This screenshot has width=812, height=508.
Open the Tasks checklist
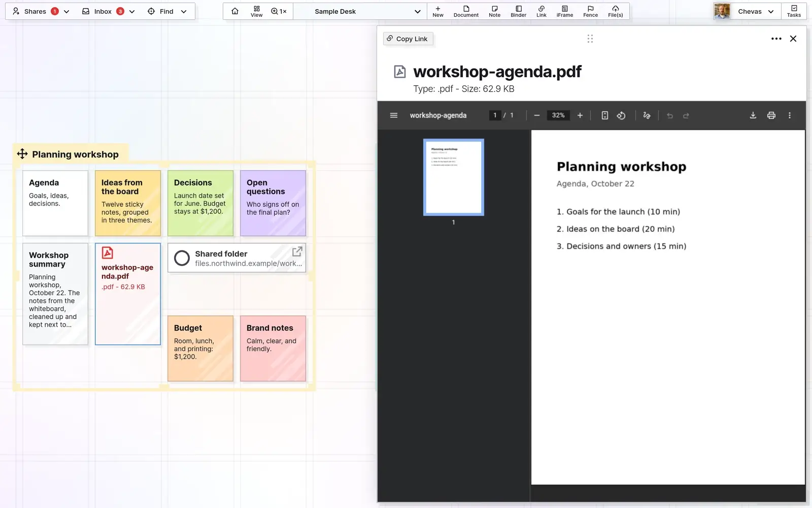(794, 11)
